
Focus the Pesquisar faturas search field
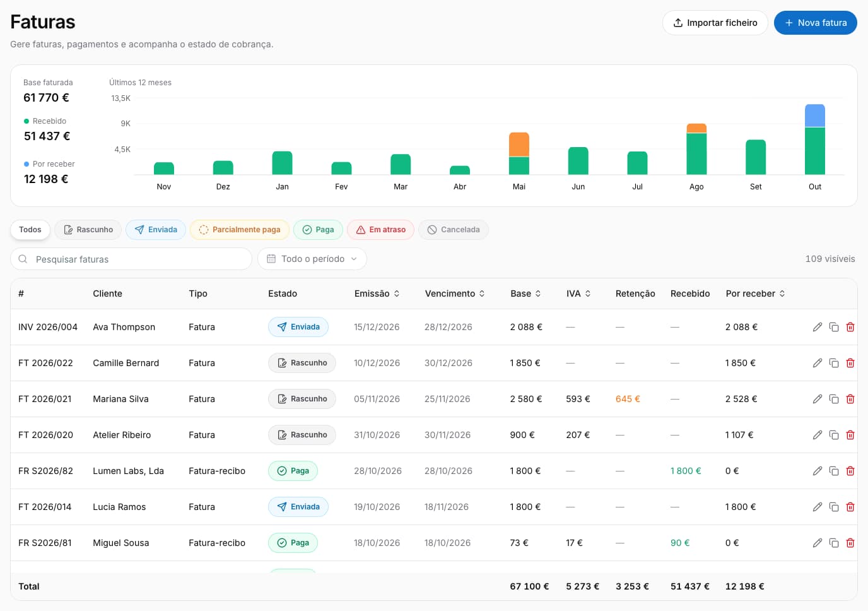pos(131,259)
